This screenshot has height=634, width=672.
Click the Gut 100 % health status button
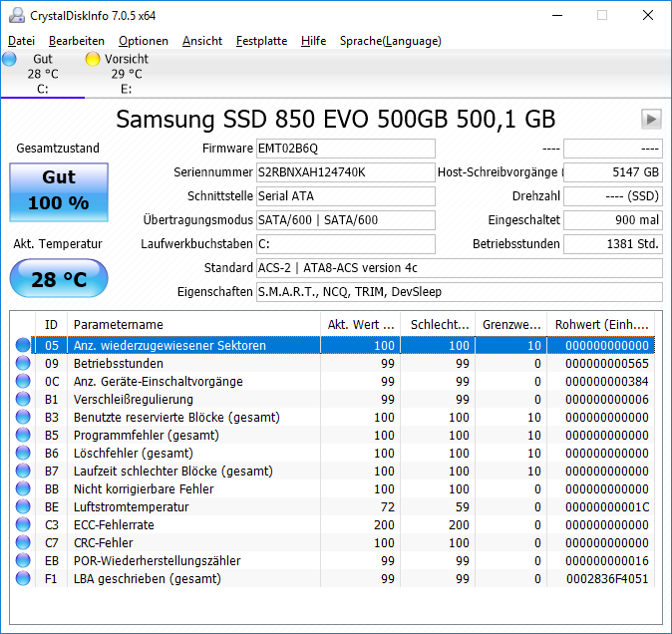pos(59,192)
